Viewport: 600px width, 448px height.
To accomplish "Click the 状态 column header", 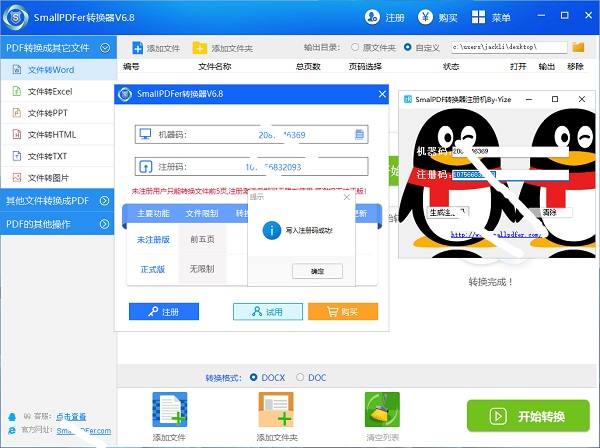I will [451, 66].
